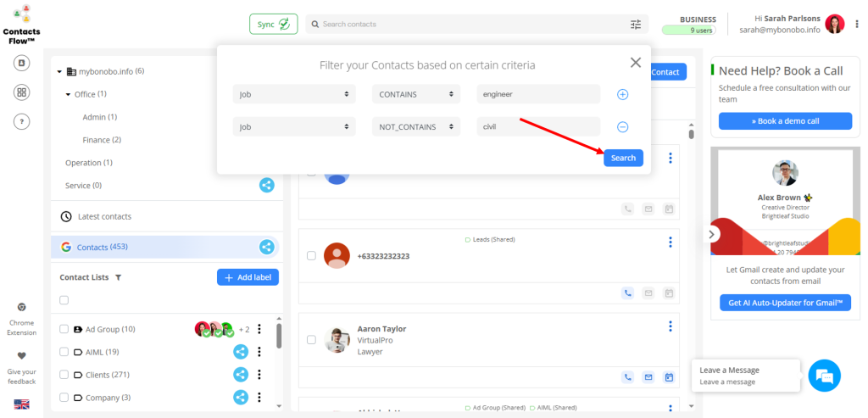Click calendar icon on Aaron Taylor's card

668,377
